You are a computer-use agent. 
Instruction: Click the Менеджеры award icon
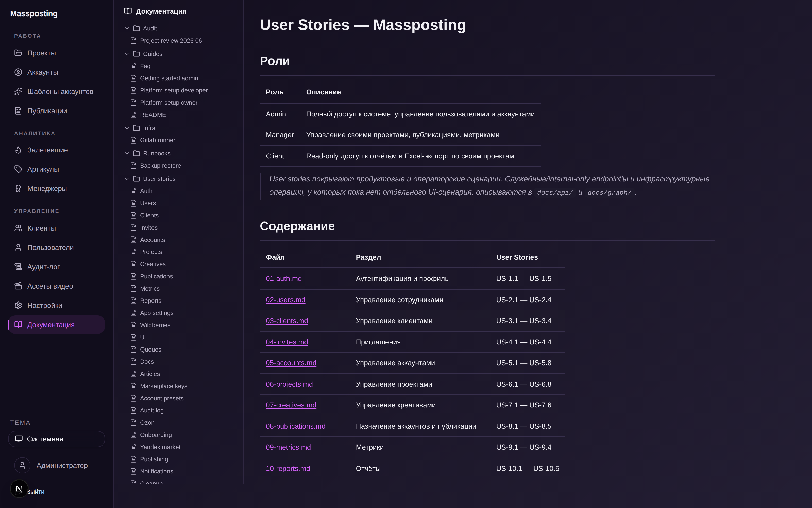[18, 188]
